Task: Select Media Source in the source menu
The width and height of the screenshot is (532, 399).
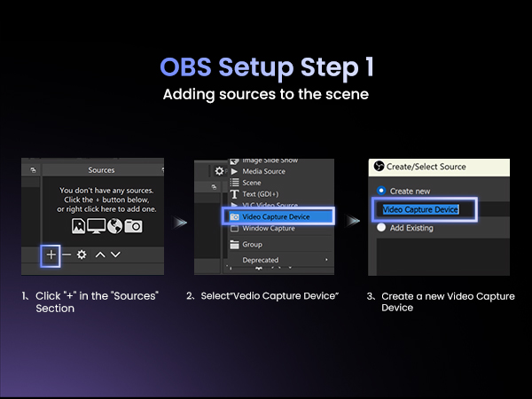Action: (264, 171)
